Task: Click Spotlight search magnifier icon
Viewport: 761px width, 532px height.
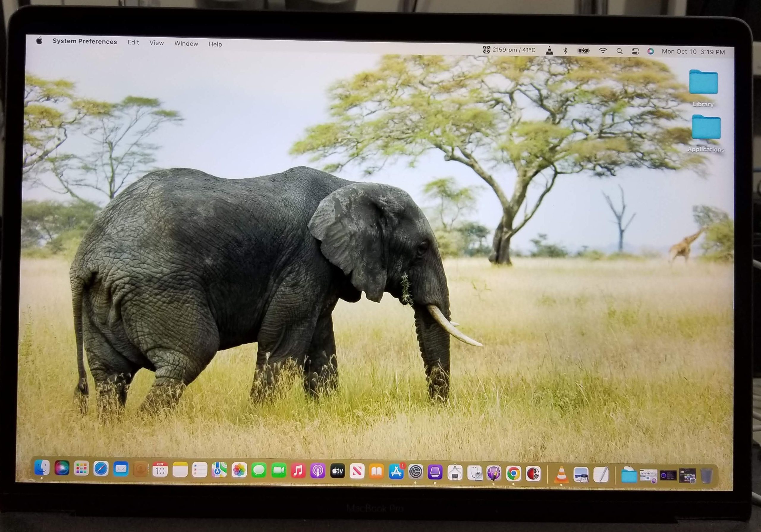Action: [x=619, y=51]
